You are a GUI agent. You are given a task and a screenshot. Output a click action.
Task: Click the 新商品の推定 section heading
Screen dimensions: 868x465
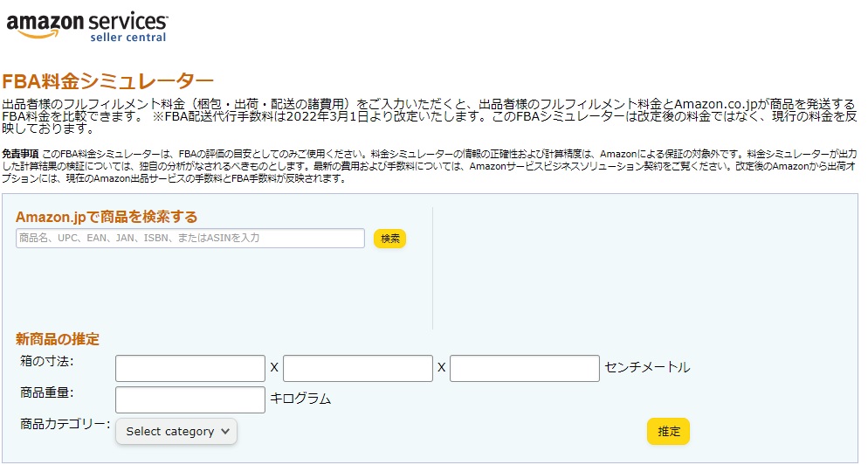[58, 338]
